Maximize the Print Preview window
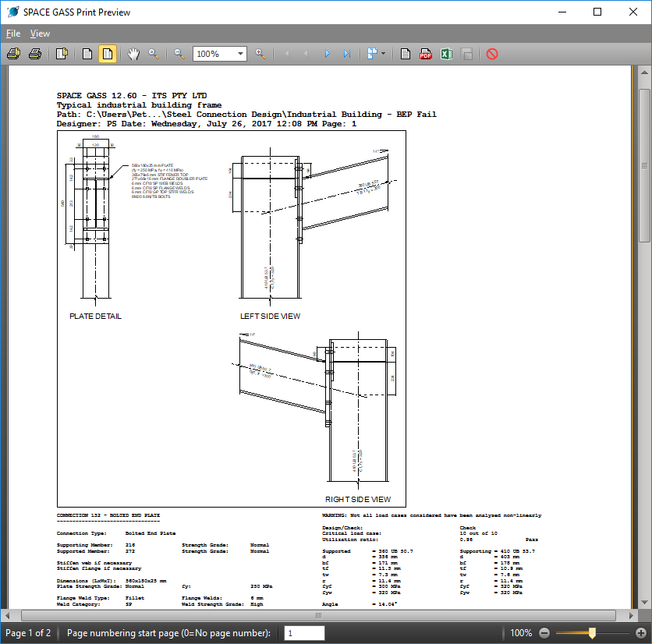The height and width of the screenshot is (644, 652). coord(597,12)
